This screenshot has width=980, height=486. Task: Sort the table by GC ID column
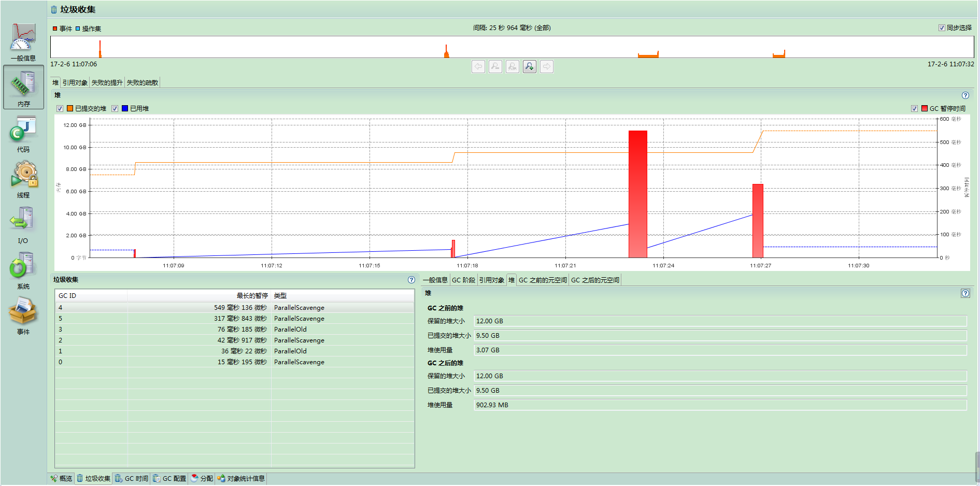pos(91,296)
